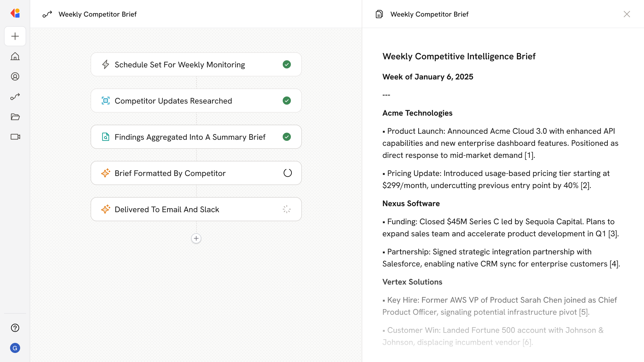This screenshot has height=362, width=644.
Task: Click the Kit logo at top left
Action: [15, 13]
